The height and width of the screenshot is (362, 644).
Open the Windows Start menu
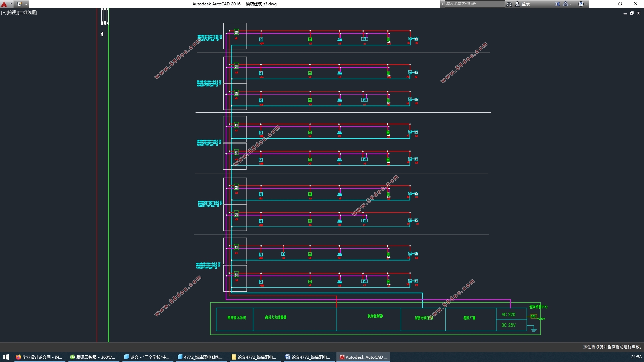(x=6, y=357)
